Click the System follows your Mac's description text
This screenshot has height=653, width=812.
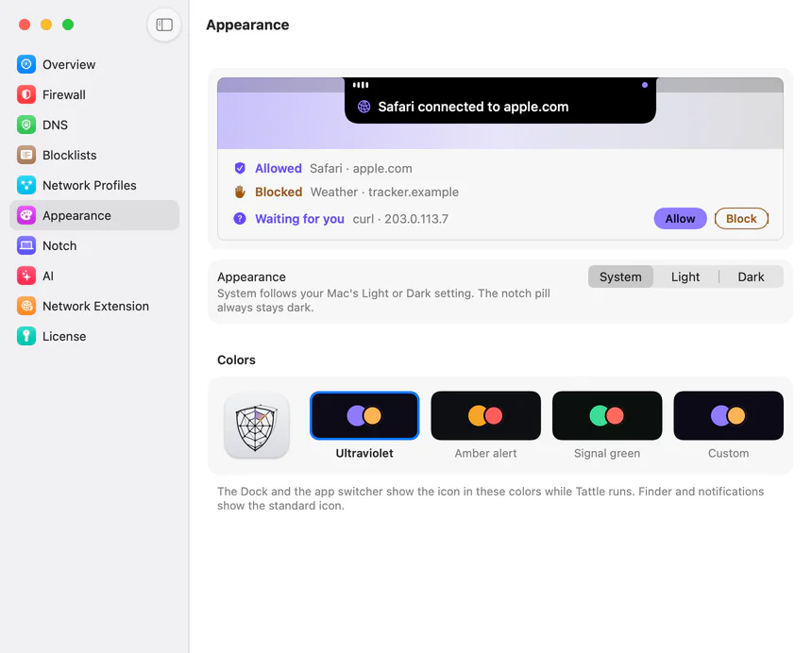(x=383, y=300)
